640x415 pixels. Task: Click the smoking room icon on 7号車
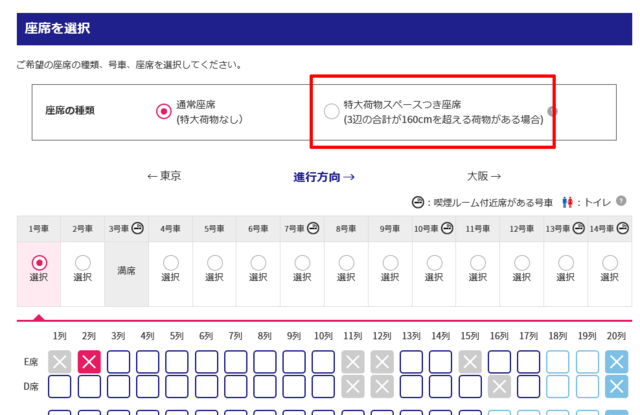click(314, 229)
